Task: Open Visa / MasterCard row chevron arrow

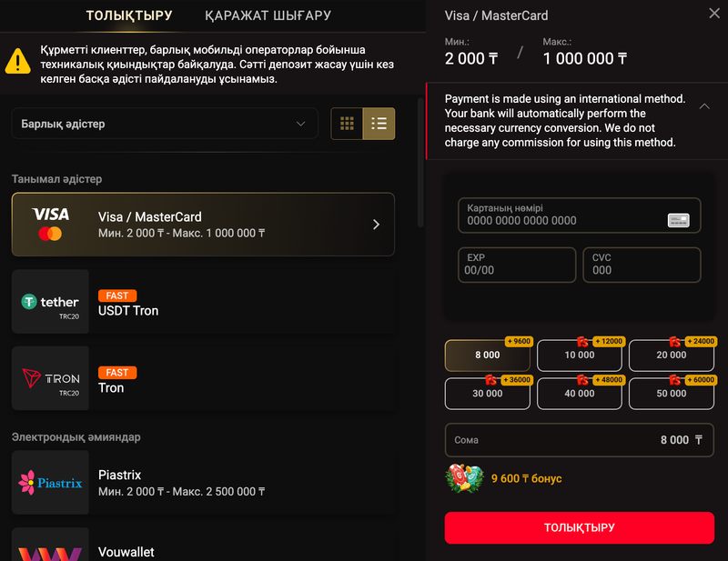Action: pos(377,225)
